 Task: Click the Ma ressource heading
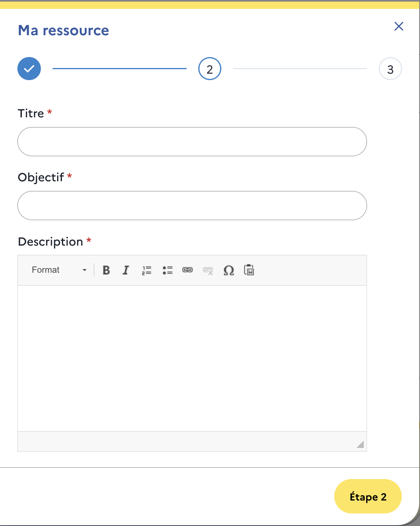point(64,30)
